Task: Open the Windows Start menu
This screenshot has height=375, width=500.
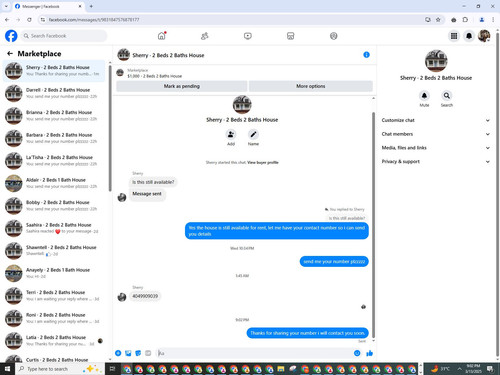Action: 7,369
